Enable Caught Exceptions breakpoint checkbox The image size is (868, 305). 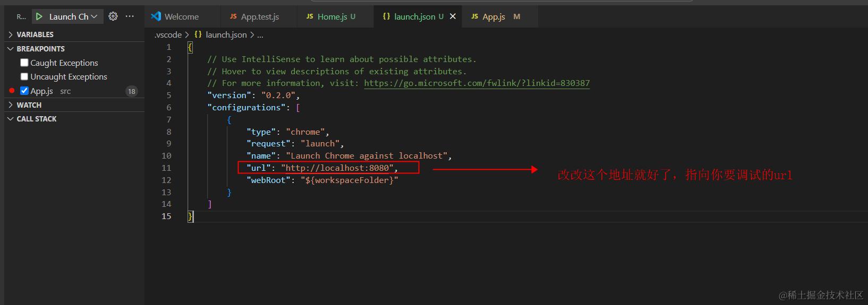coord(24,63)
